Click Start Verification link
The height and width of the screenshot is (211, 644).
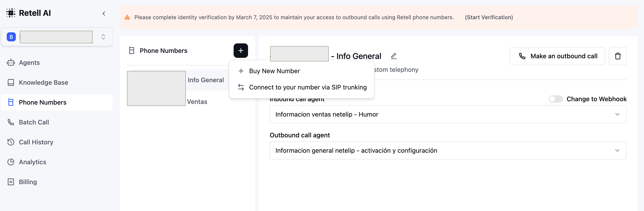[489, 17]
